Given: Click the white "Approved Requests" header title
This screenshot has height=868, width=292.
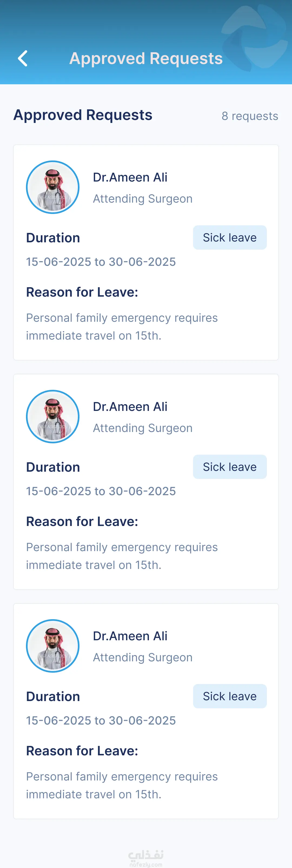Looking at the screenshot, I should [146, 59].
